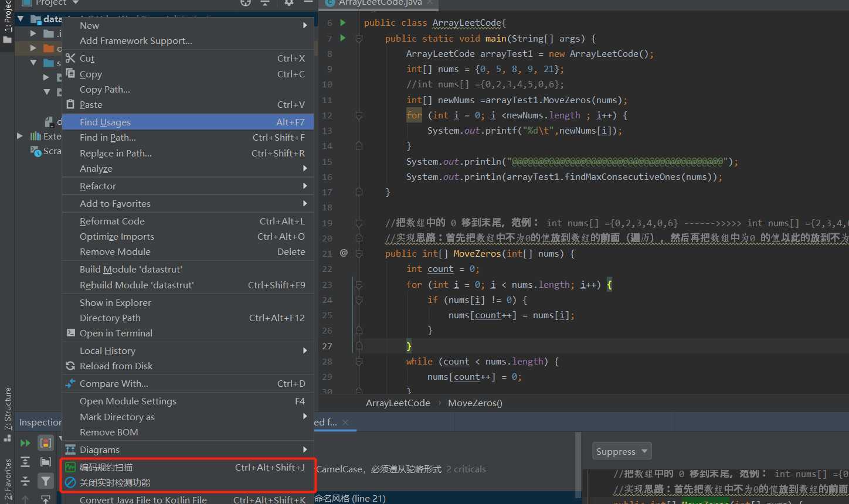Rerun inspection with green double-arrow icon
This screenshot has width=849, height=504.
[25, 443]
